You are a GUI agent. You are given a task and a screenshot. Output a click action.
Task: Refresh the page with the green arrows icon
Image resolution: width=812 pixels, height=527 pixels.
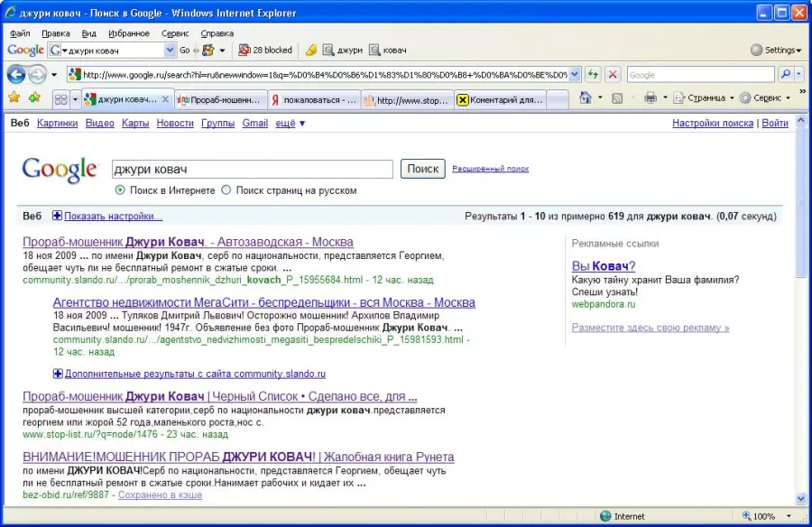593,75
